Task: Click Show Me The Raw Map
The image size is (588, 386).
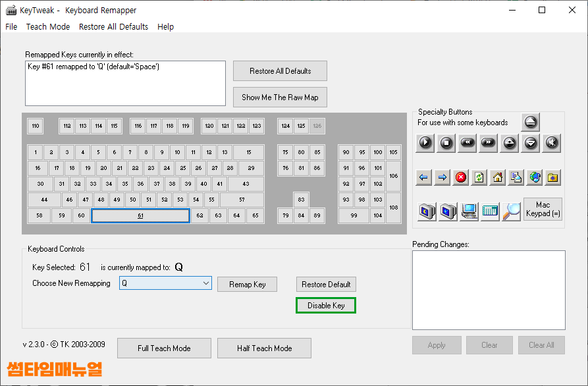Action: (280, 97)
